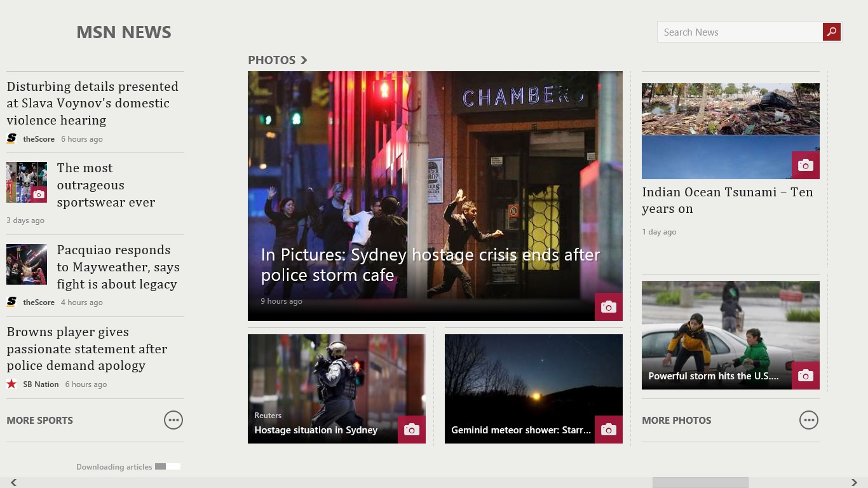Click the MSN NEWS title

click(x=124, y=32)
